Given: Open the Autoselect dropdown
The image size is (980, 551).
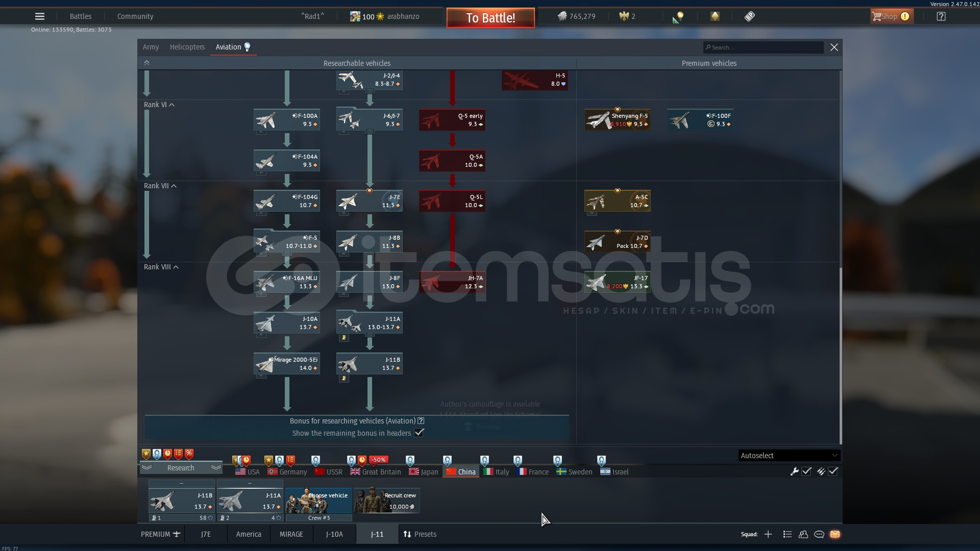Looking at the screenshot, I should (789, 456).
